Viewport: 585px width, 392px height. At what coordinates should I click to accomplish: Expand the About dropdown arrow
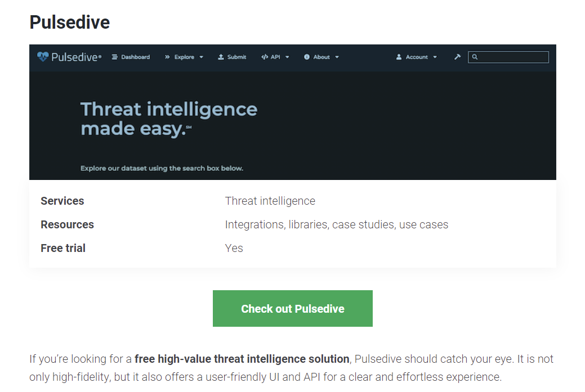tap(337, 57)
